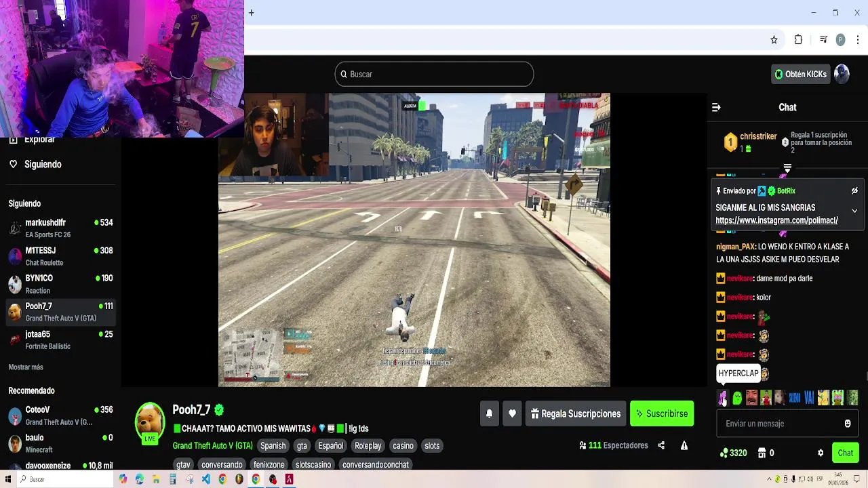Select the fenixzone tag
The height and width of the screenshot is (488, 868).
(269, 464)
